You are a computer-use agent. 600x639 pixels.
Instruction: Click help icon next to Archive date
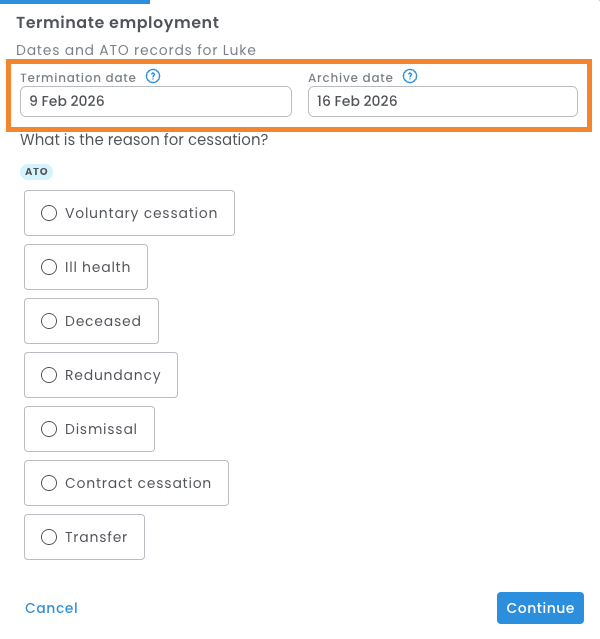(410, 76)
